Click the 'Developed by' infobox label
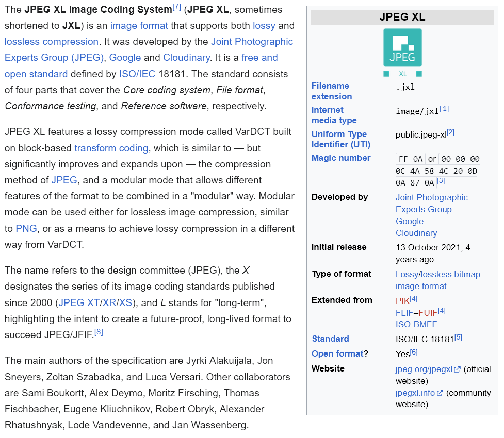Image resolution: width=504 pixels, height=438 pixels. pos(339,197)
